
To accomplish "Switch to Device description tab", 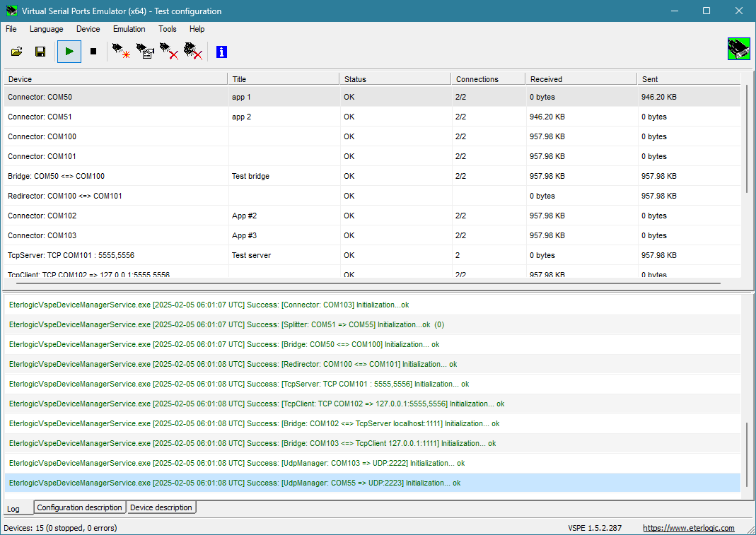I will click(161, 507).
